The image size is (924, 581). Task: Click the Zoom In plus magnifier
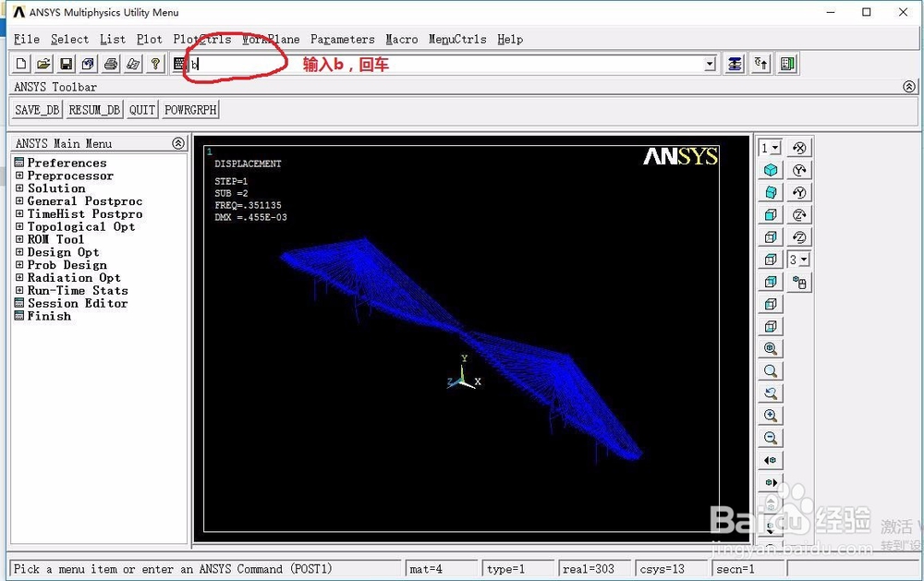pos(771,416)
